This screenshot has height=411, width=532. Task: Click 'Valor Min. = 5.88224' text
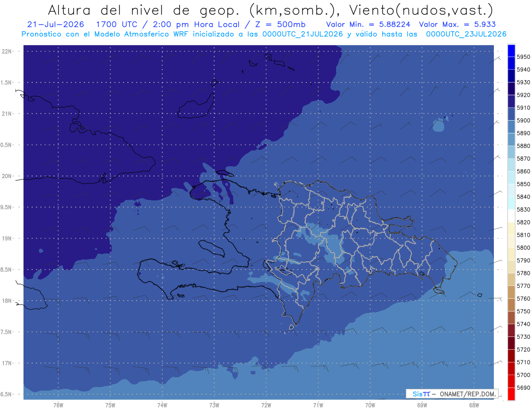(x=369, y=24)
